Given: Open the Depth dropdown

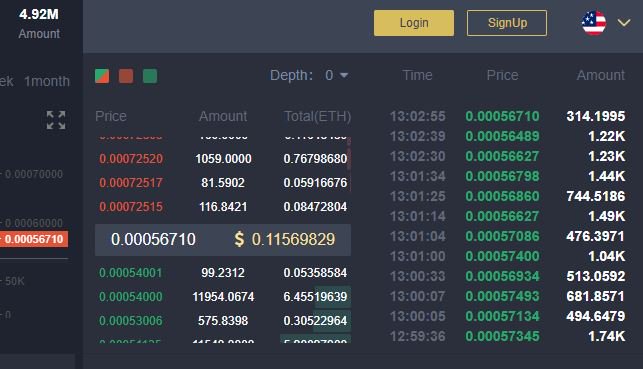Looking at the screenshot, I should (x=336, y=75).
